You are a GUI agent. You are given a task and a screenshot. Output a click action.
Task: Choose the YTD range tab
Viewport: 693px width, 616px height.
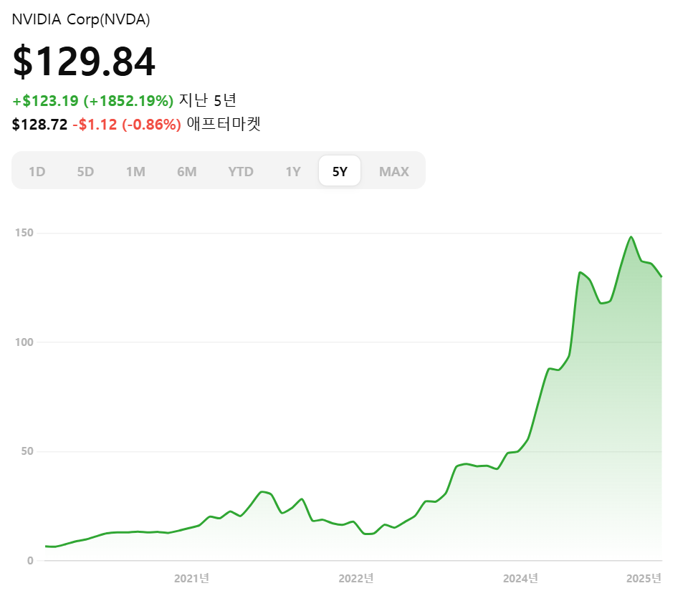(x=241, y=171)
